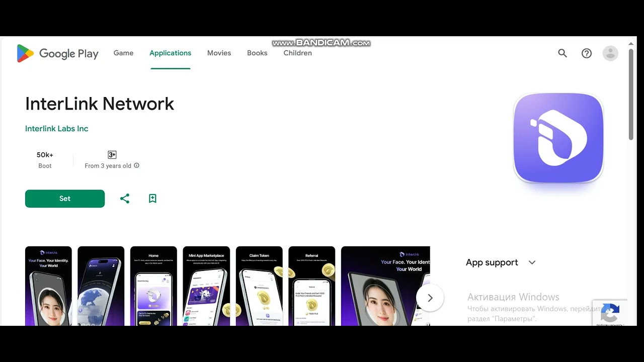Open the globe phone screenshot

pyautogui.click(x=101, y=286)
